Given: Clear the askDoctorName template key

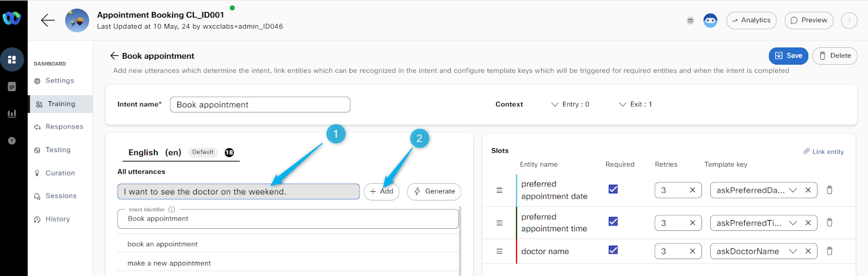Looking at the screenshot, I should coord(808,251).
